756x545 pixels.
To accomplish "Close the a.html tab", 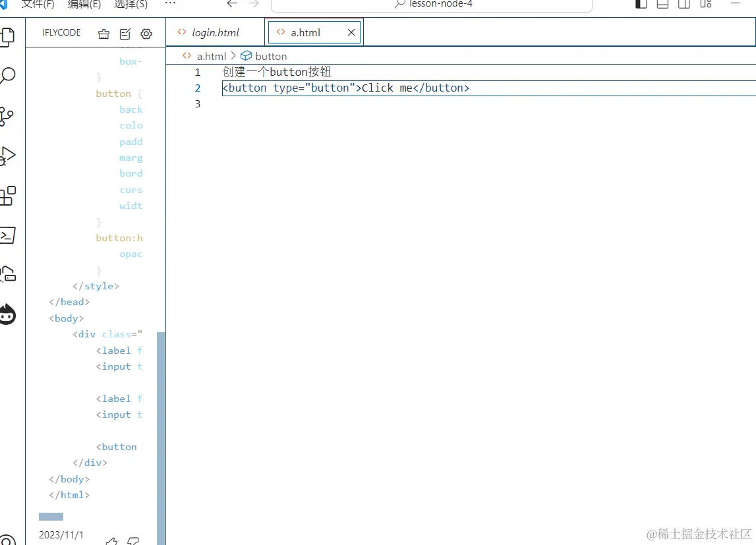I will point(351,32).
